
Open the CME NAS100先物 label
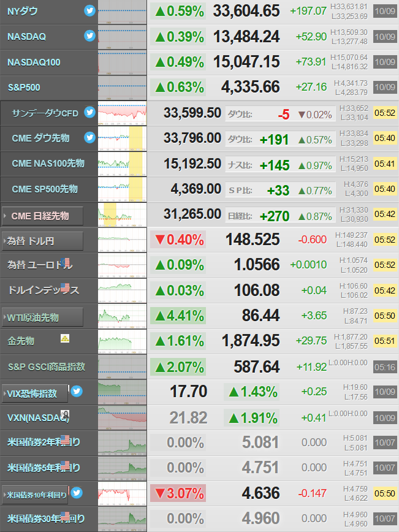click(x=48, y=164)
